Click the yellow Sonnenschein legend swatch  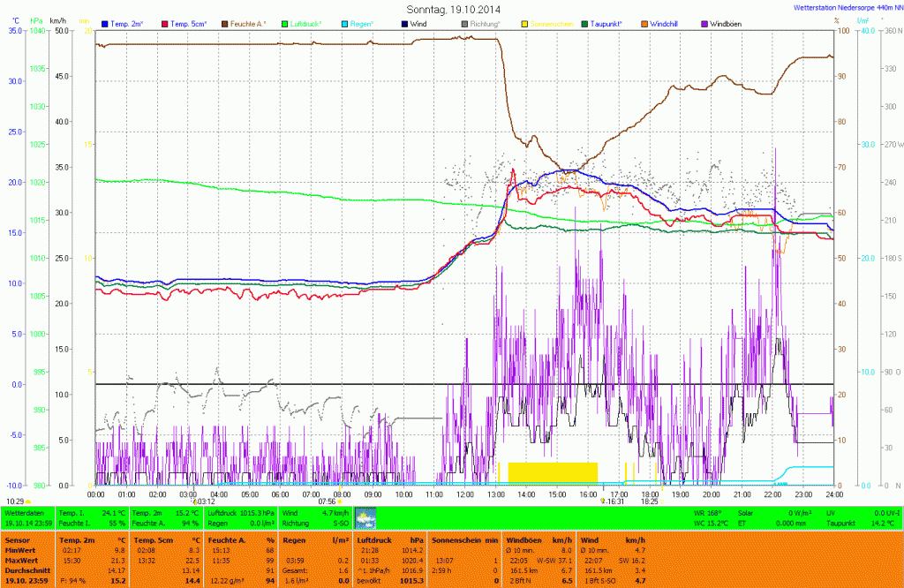point(524,23)
